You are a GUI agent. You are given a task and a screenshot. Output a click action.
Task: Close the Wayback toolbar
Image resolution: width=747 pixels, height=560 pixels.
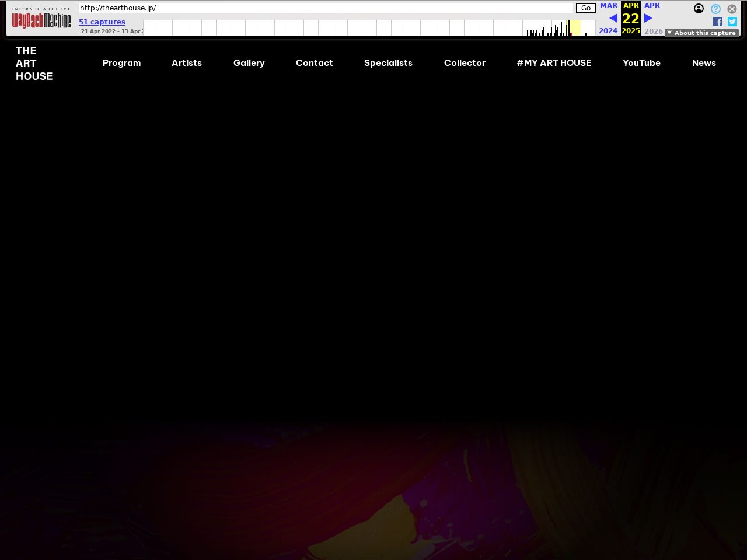(732, 9)
